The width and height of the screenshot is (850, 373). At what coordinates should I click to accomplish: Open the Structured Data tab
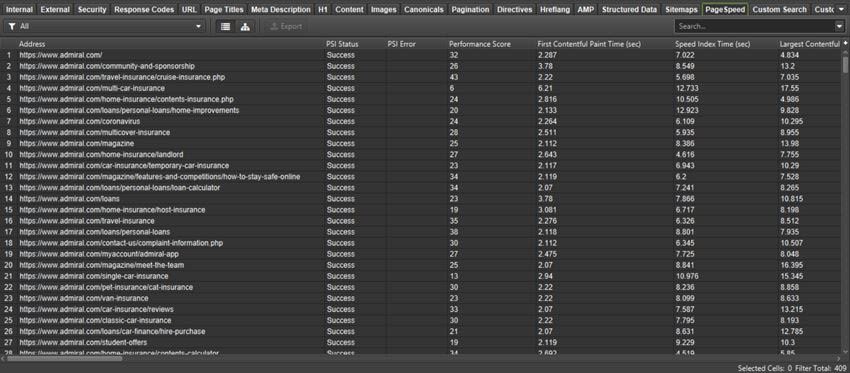(x=630, y=9)
